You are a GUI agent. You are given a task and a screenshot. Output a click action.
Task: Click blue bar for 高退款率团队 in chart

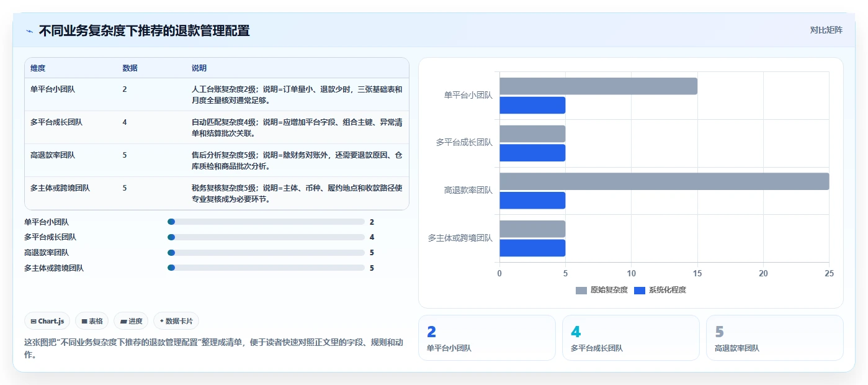pyautogui.click(x=532, y=201)
